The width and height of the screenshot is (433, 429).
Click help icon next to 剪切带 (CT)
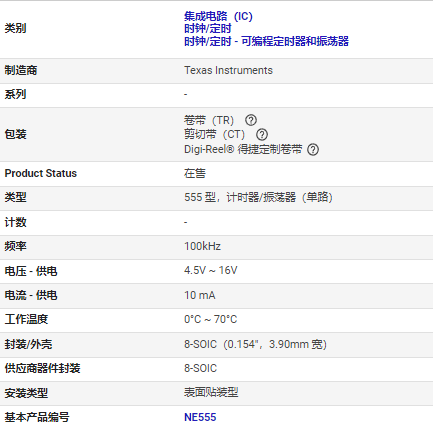(x=262, y=135)
